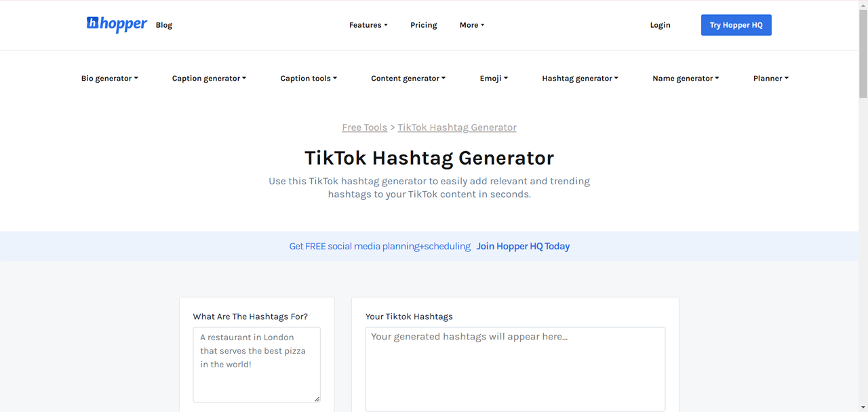The image size is (868, 412).
Task: Go to the Pricing page
Action: (424, 25)
